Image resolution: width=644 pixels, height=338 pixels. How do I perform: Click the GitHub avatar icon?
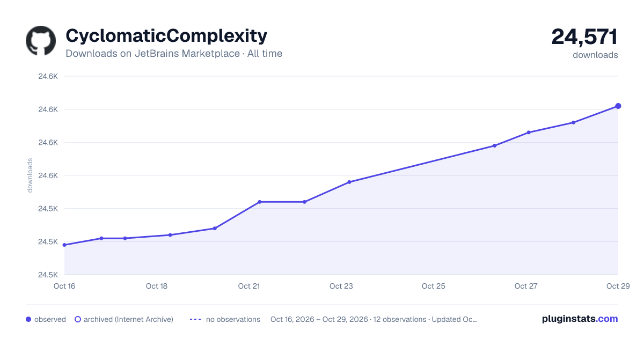click(41, 41)
